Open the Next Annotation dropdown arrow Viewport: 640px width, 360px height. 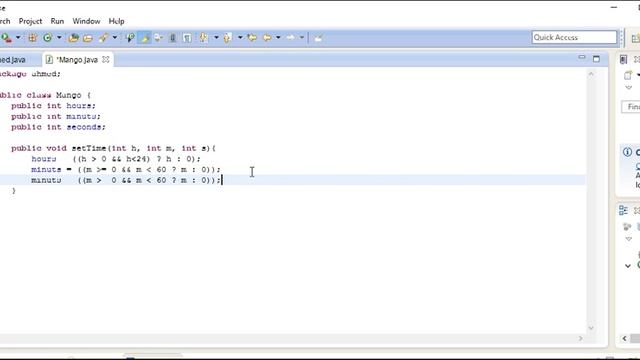click(x=216, y=38)
